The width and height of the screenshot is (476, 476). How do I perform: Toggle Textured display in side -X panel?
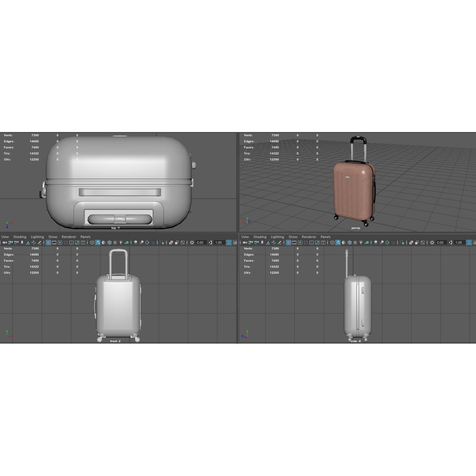point(355,243)
